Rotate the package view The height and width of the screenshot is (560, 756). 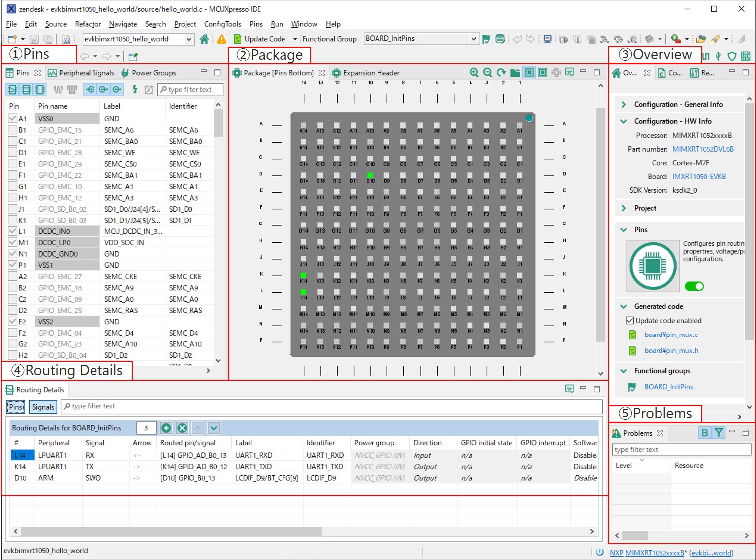pyautogui.click(x=501, y=73)
